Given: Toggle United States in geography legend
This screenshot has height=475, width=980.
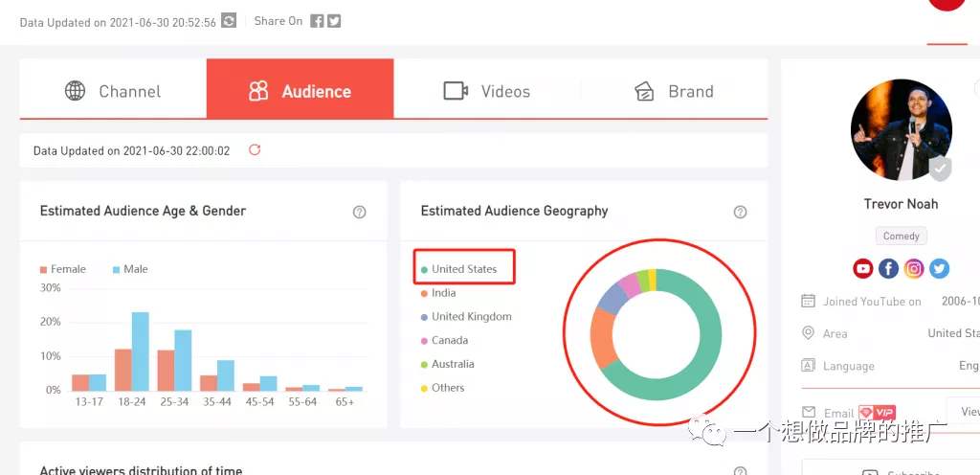Looking at the screenshot, I should tap(458, 269).
